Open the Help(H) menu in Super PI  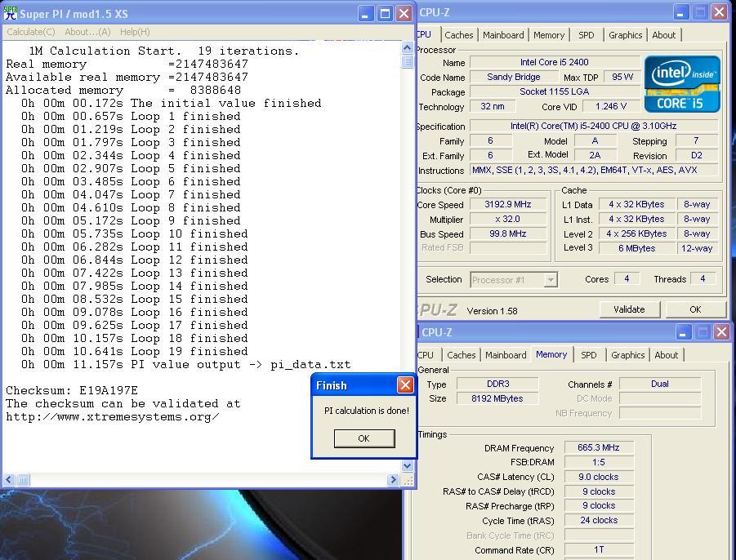(135, 32)
